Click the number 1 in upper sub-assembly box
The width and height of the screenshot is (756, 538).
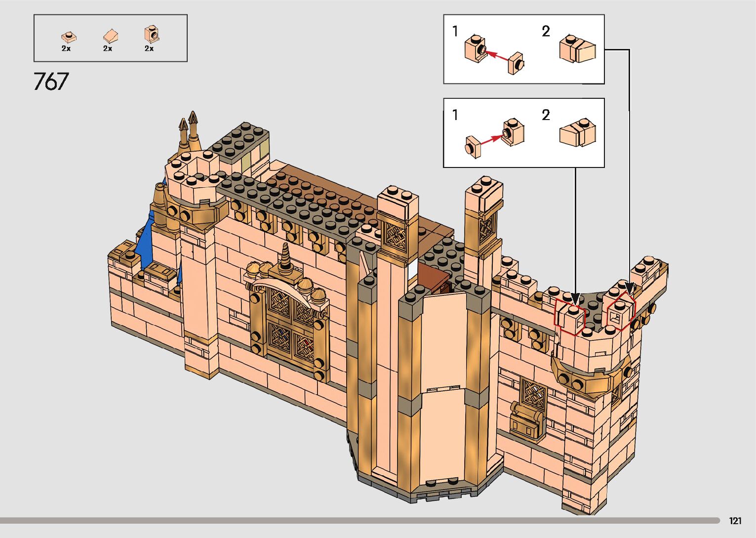[x=455, y=32]
